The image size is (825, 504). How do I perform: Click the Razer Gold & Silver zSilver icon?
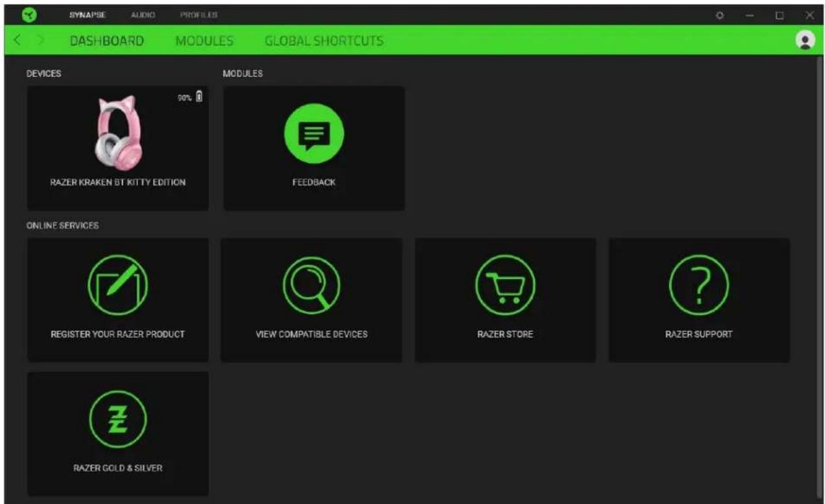pos(118,419)
